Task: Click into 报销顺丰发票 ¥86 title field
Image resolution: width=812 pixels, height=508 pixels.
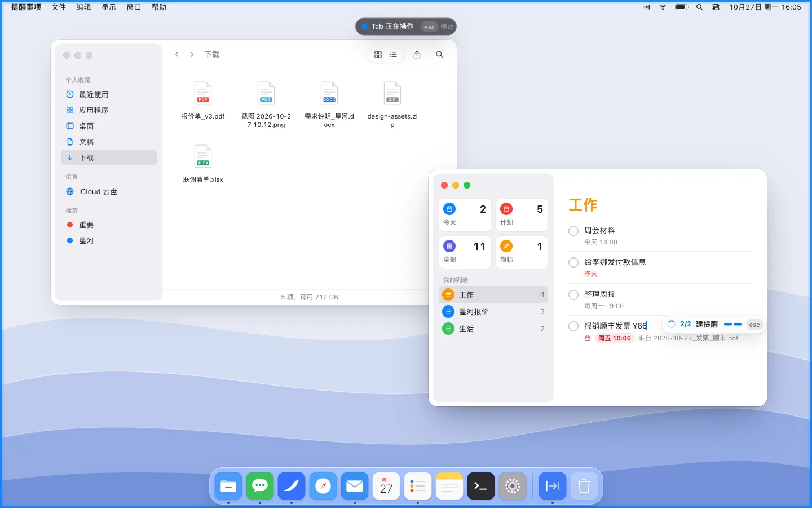Action: [x=615, y=326]
